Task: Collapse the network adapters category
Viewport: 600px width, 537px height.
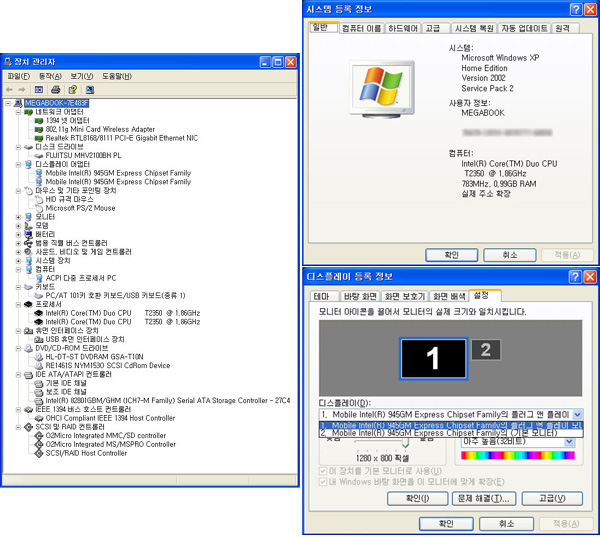Action: tap(18, 112)
